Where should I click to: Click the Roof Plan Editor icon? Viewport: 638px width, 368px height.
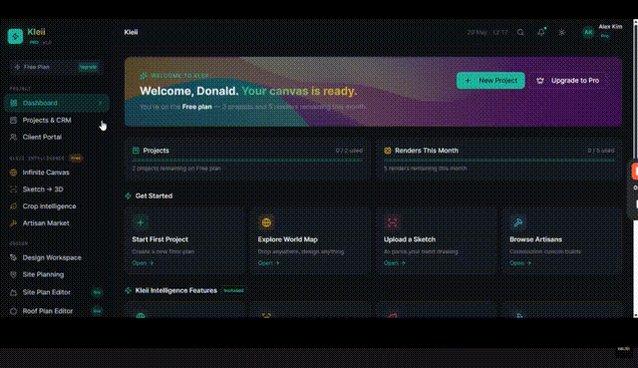click(x=13, y=311)
